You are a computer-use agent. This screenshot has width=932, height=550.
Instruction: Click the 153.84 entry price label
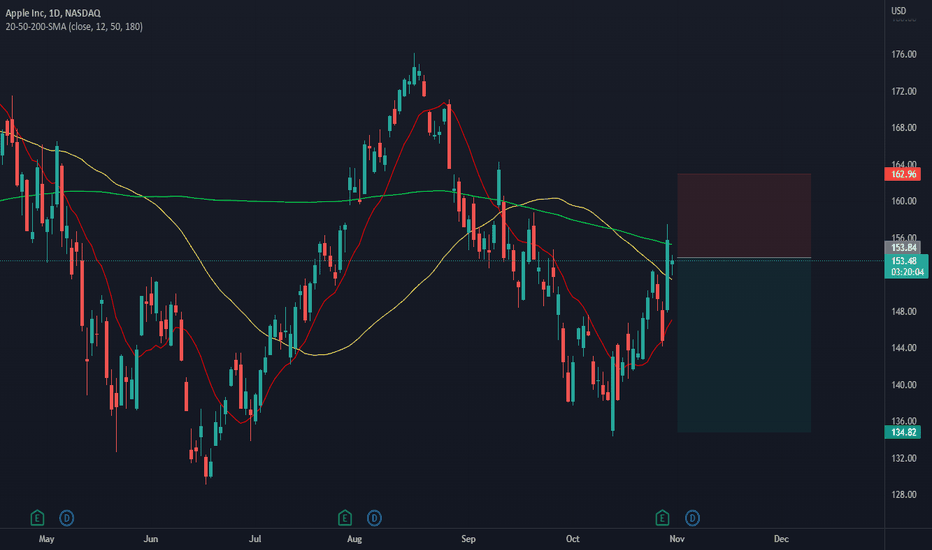[903, 247]
